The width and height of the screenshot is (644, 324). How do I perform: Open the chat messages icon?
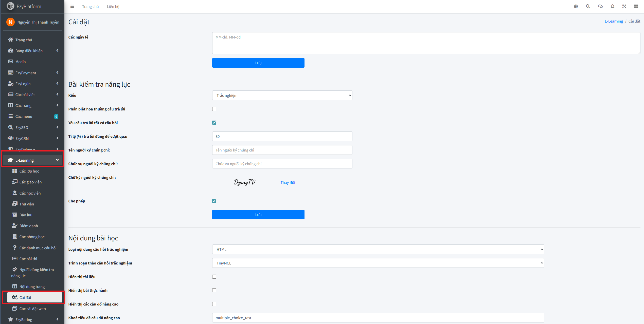[x=600, y=6]
